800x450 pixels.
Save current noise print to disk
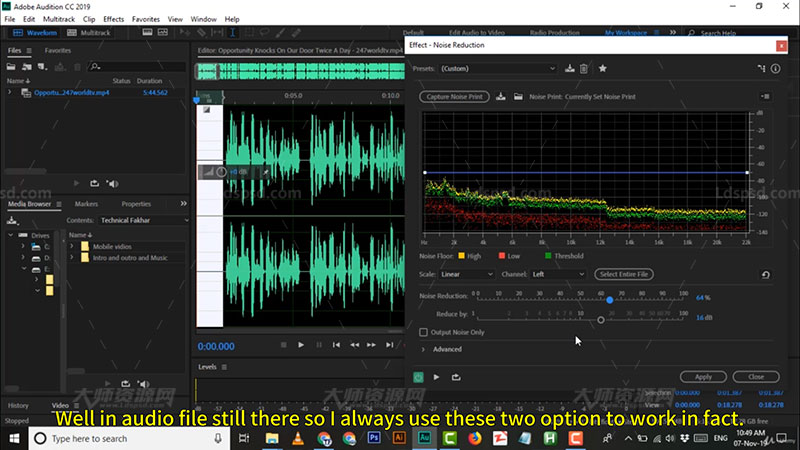pos(501,96)
